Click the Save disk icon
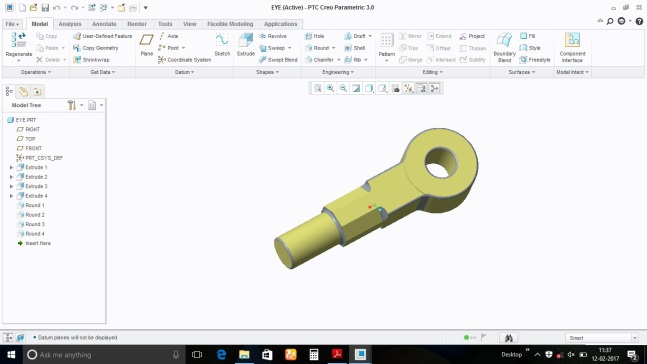Screen dimensions: 647x364 (45, 7)
